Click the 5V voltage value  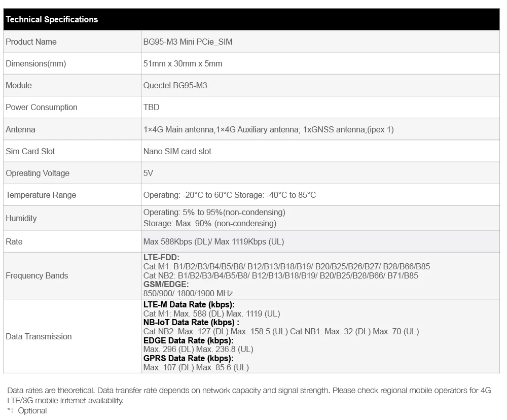(148, 173)
